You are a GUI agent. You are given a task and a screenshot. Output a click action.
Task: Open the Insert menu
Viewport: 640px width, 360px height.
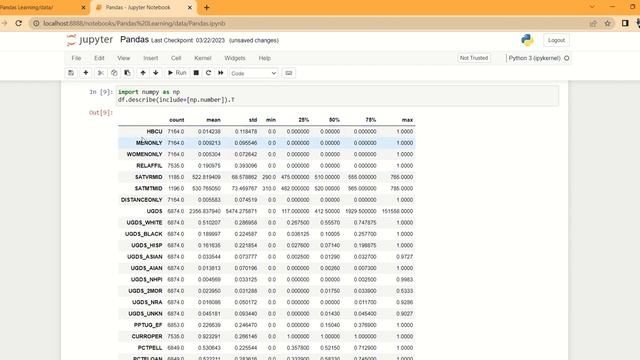click(151, 58)
